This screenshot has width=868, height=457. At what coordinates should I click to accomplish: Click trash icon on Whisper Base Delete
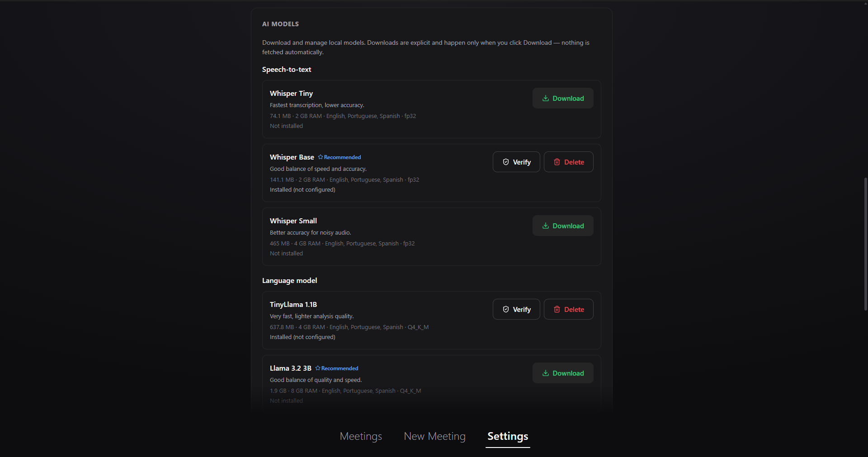557,162
